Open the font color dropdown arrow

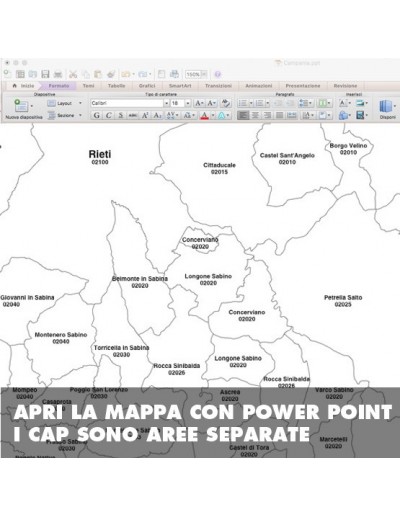[213, 115]
